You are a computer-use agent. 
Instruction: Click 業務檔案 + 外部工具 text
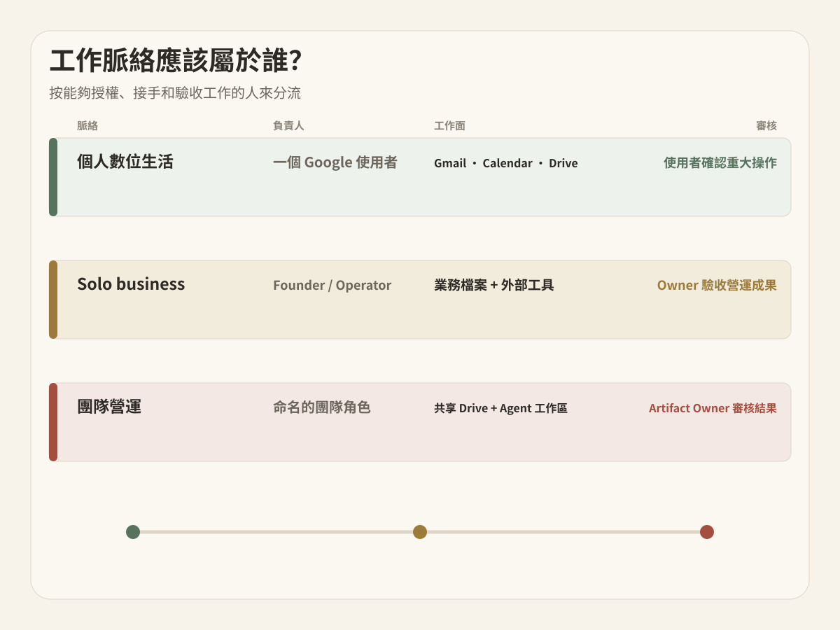(x=494, y=285)
